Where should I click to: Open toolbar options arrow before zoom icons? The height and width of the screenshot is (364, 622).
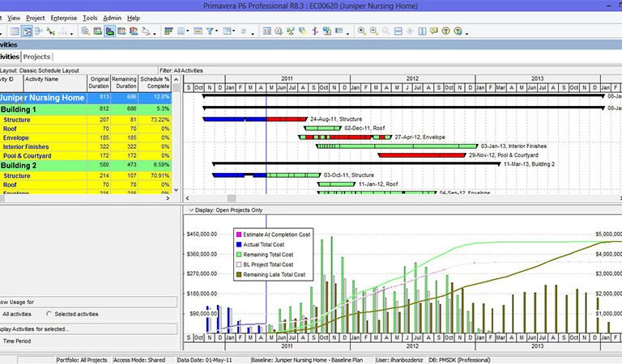click(x=348, y=34)
